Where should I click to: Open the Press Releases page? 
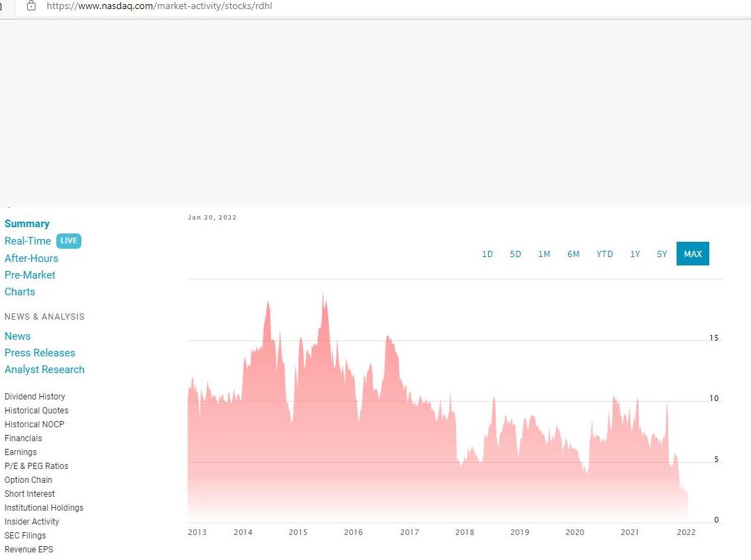pos(40,352)
